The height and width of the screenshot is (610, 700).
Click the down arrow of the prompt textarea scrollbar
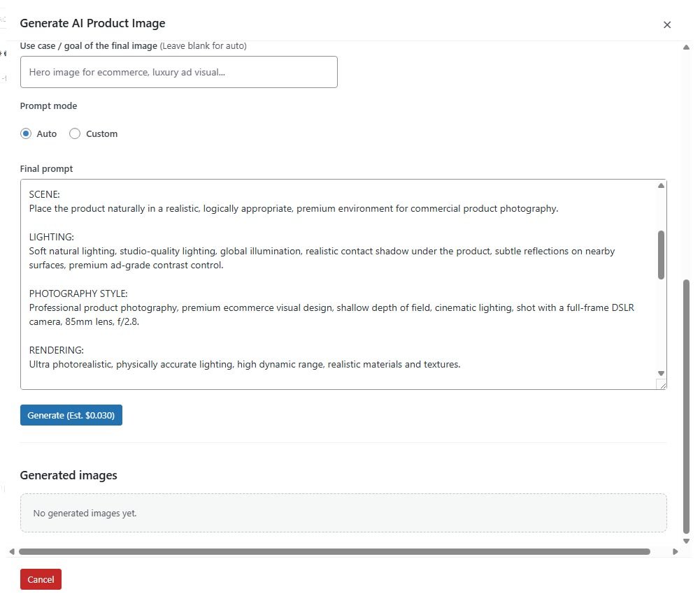click(661, 373)
